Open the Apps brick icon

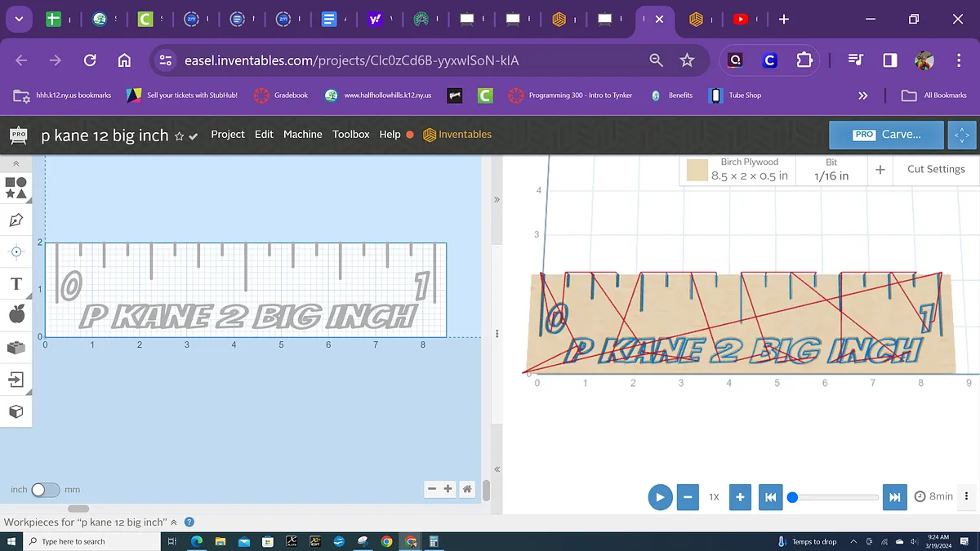16,347
